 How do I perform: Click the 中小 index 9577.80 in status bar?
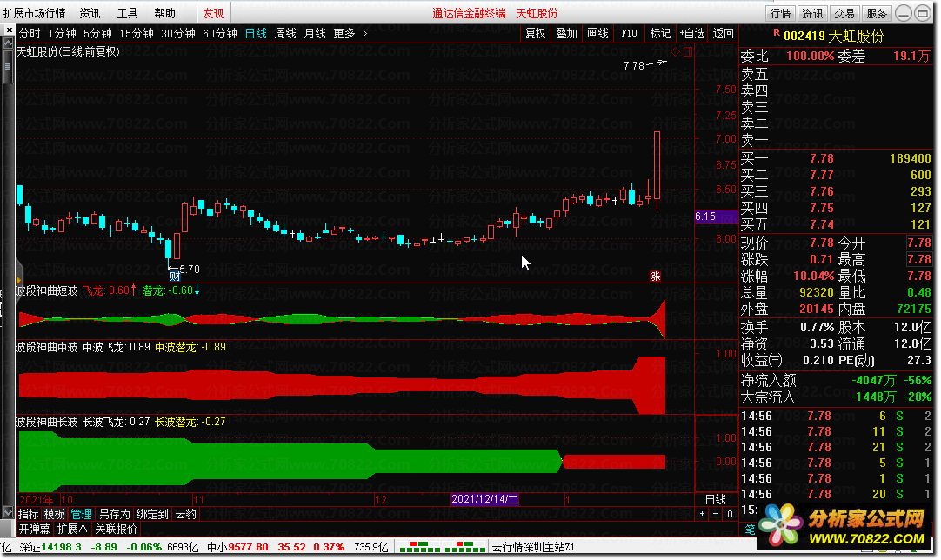point(237,548)
